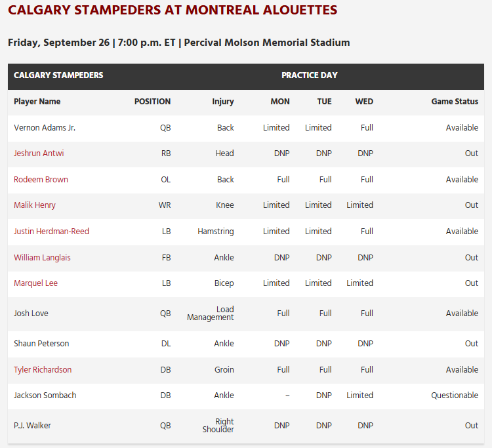Click the POSITION column header
Screen dimensions: 492x448
[152, 102]
